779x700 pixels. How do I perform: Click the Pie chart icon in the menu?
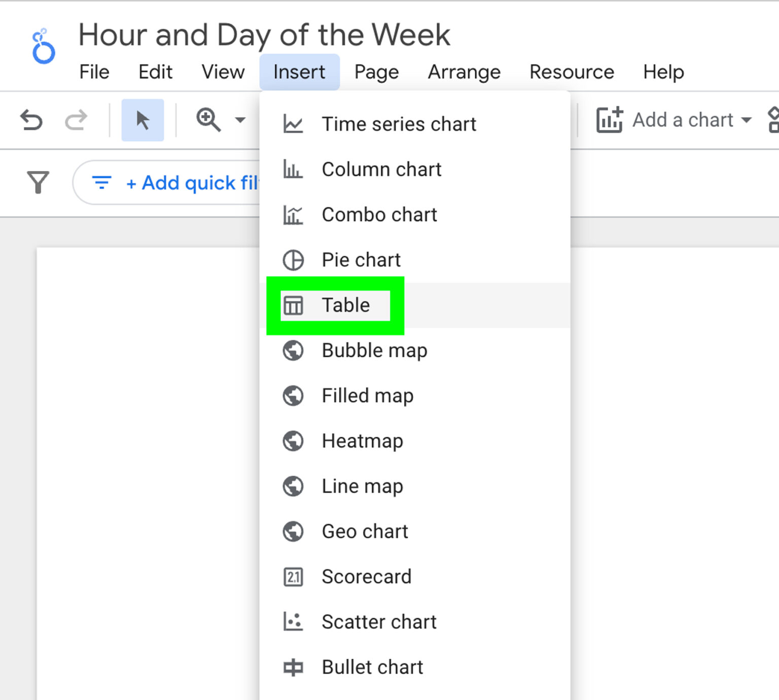tap(293, 260)
